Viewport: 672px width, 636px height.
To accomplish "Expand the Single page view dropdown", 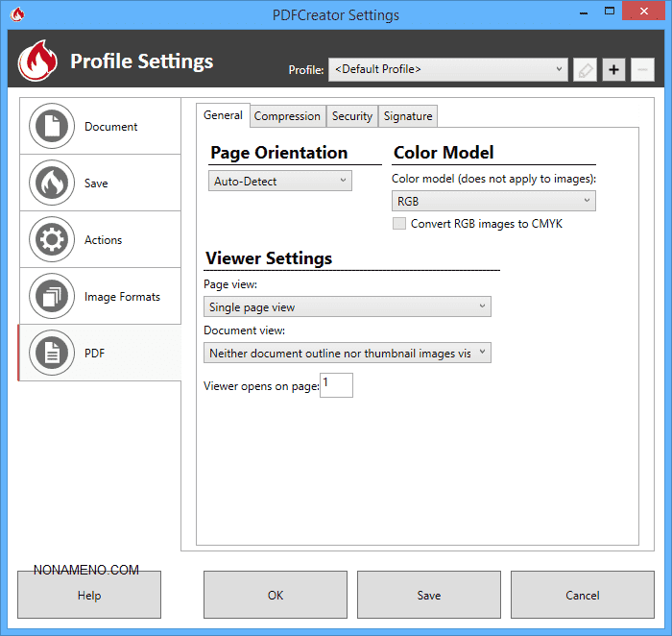I will (348, 307).
